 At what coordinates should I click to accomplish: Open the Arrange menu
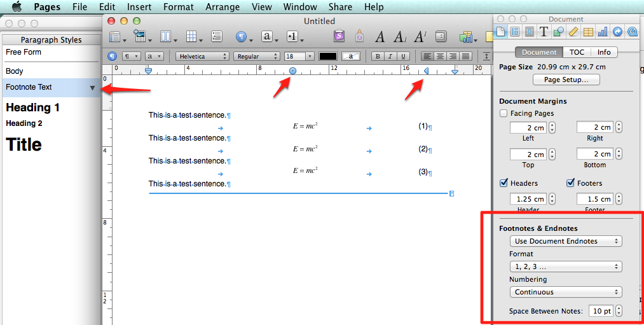[223, 7]
